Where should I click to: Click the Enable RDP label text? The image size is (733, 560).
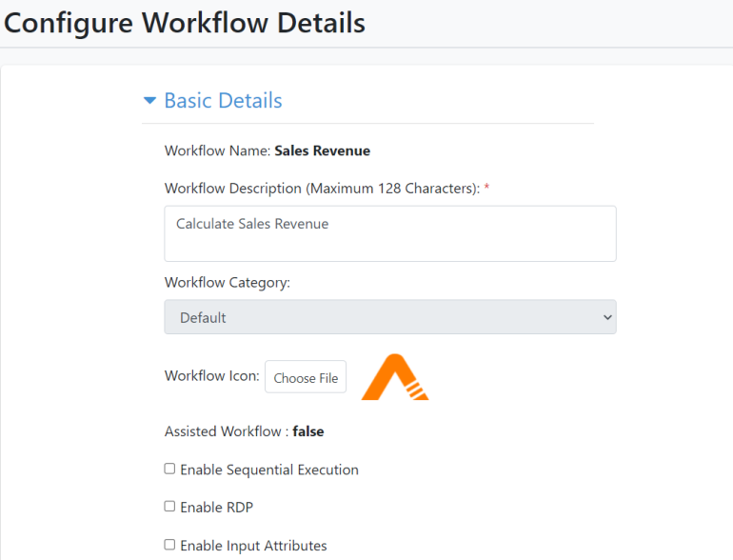(216, 507)
